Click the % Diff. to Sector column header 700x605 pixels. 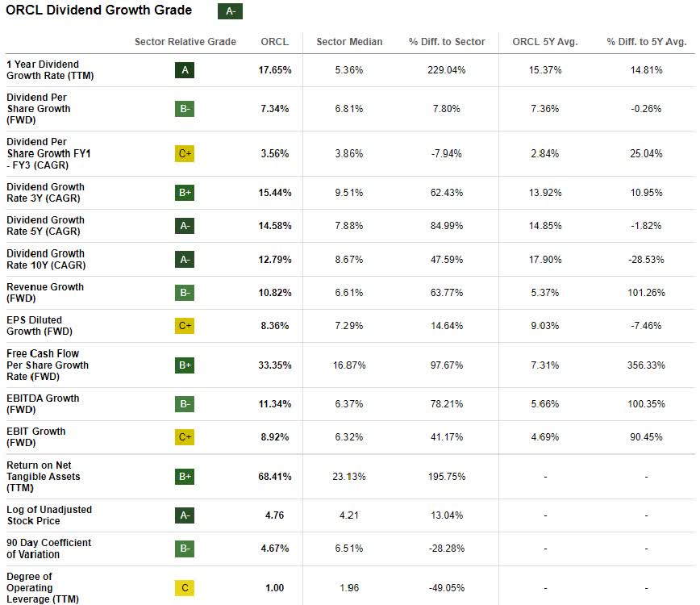click(447, 42)
